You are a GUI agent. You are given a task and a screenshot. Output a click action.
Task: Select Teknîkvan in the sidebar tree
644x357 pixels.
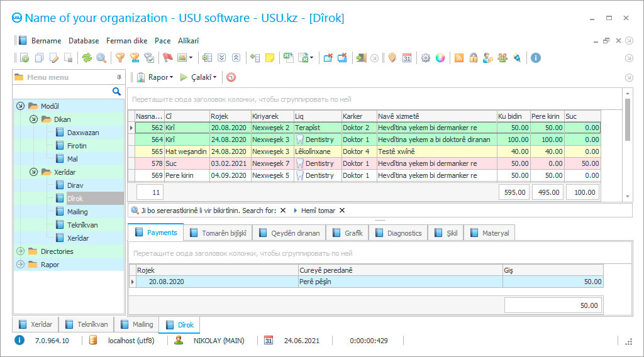point(82,225)
